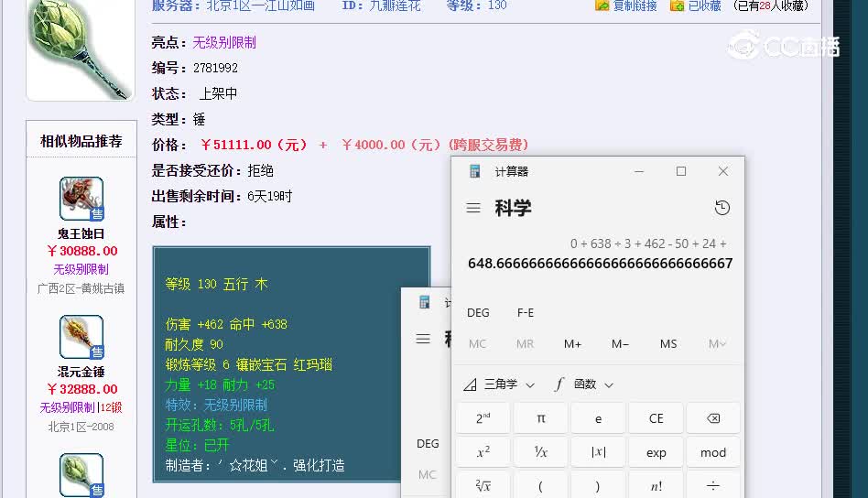
Task: Maximize the calculator window
Action: tap(681, 171)
